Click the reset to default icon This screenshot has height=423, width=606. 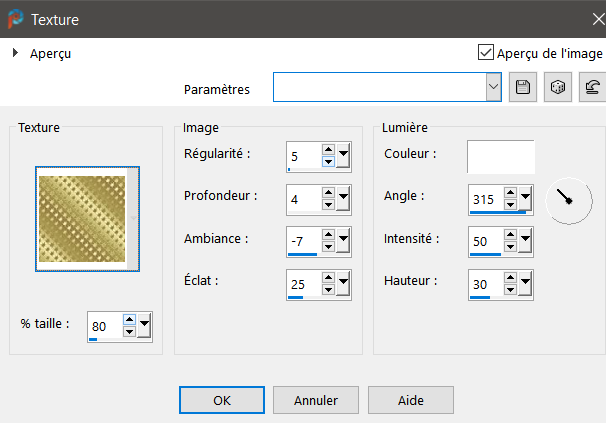click(x=592, y=88)
